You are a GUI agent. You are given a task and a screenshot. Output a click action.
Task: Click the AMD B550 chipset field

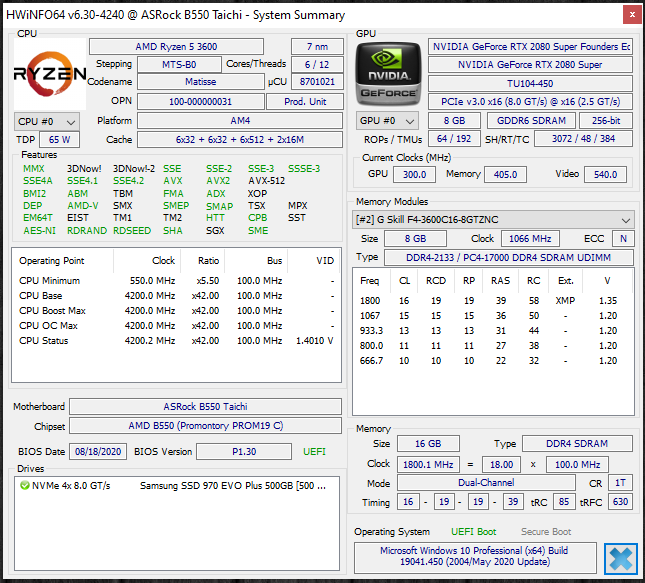click(x=205, y=425)
